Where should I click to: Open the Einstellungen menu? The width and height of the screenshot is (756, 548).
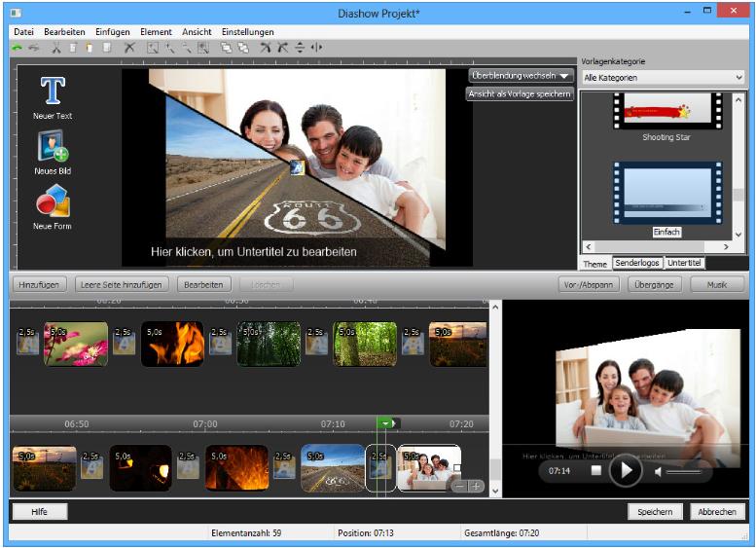[x=247, y=32]
